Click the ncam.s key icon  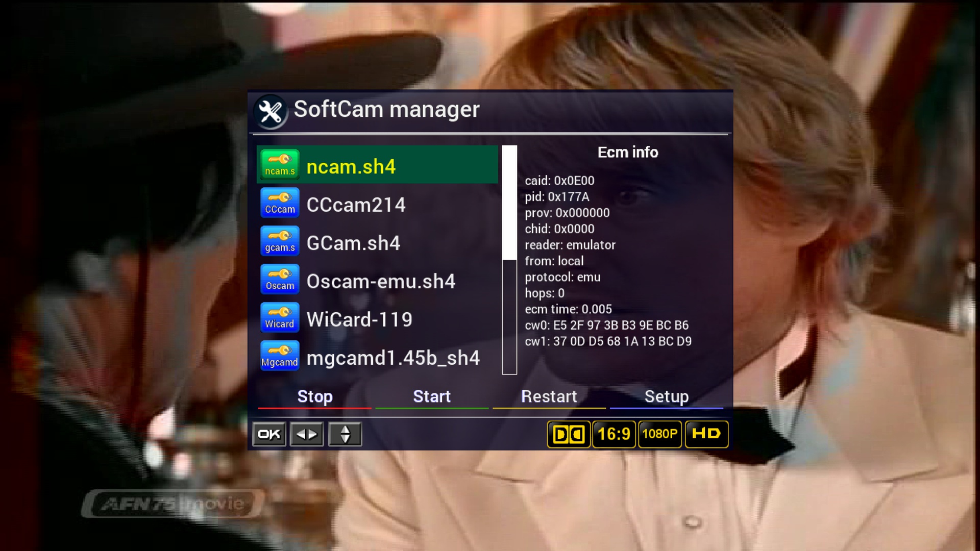click(x=280, y=164)
